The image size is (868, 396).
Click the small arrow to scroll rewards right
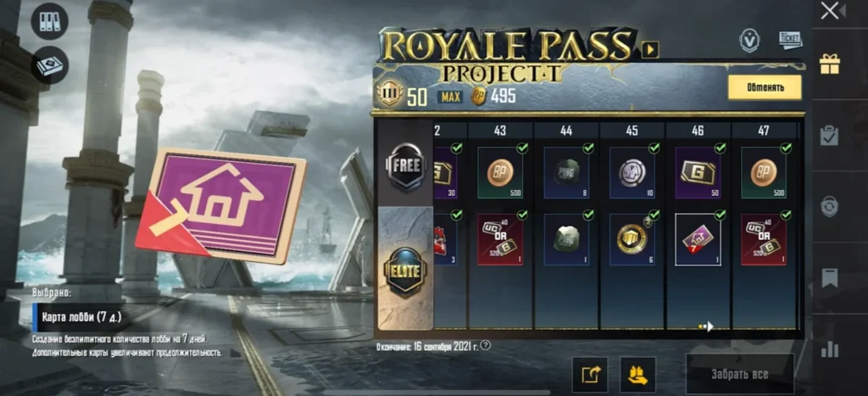(x=707, y=326)
